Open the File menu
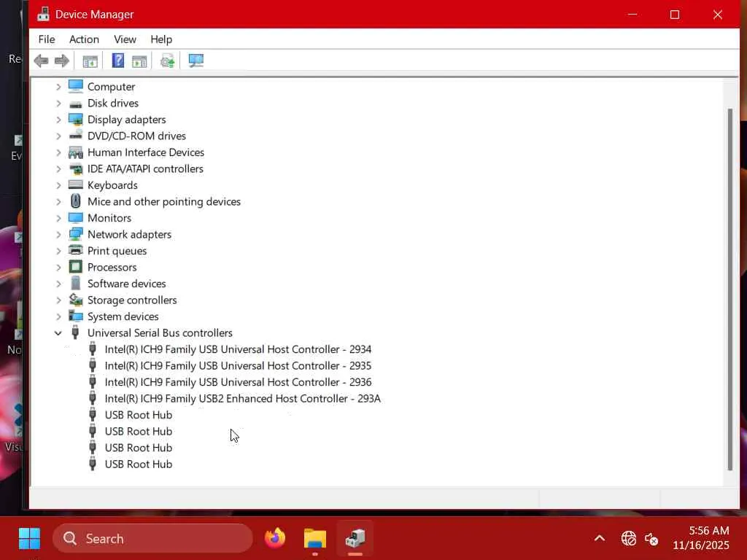Image resolution: width=747 pixels, height=560 pixels. [47, 39]
